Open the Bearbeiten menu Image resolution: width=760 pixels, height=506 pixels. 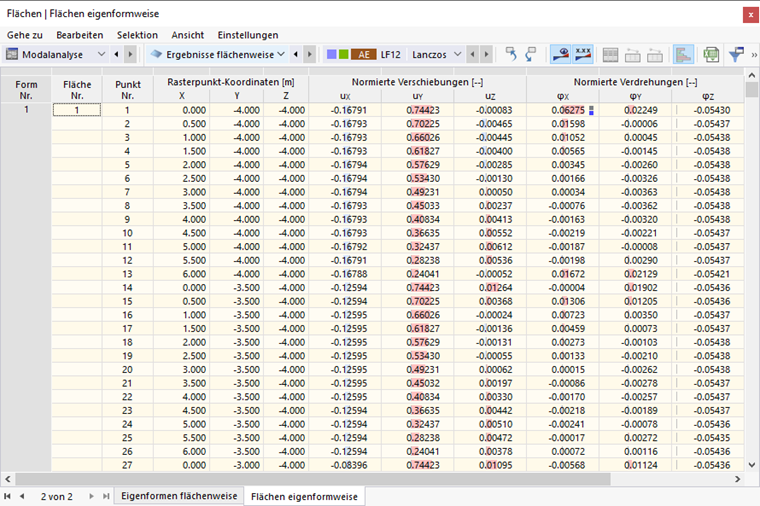tap(79, 35)
